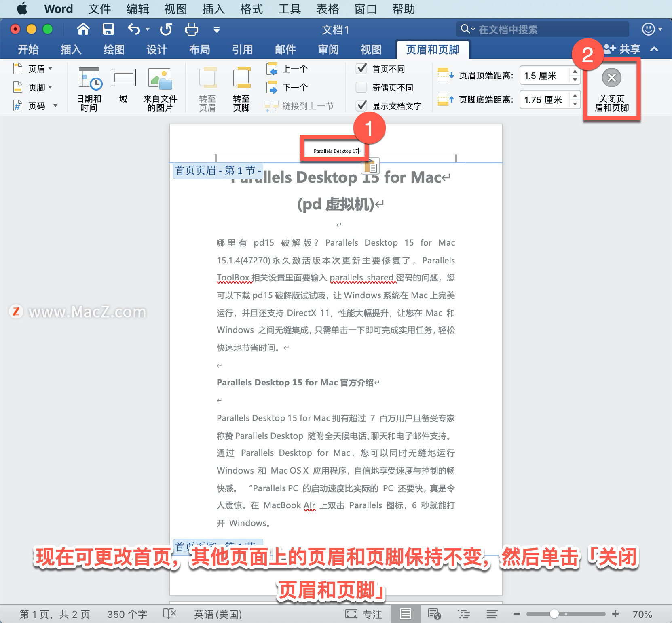Switch to outline view

coord(464,614)
